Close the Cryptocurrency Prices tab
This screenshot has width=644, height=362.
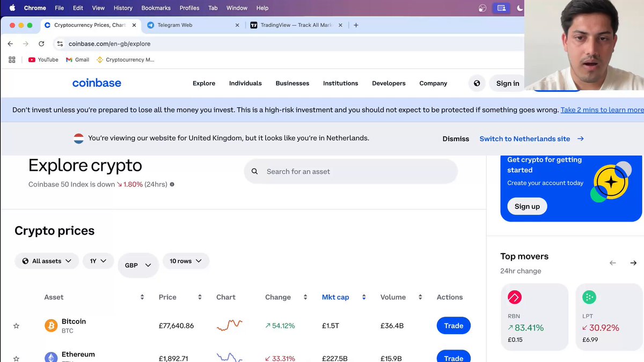point(134,25)
